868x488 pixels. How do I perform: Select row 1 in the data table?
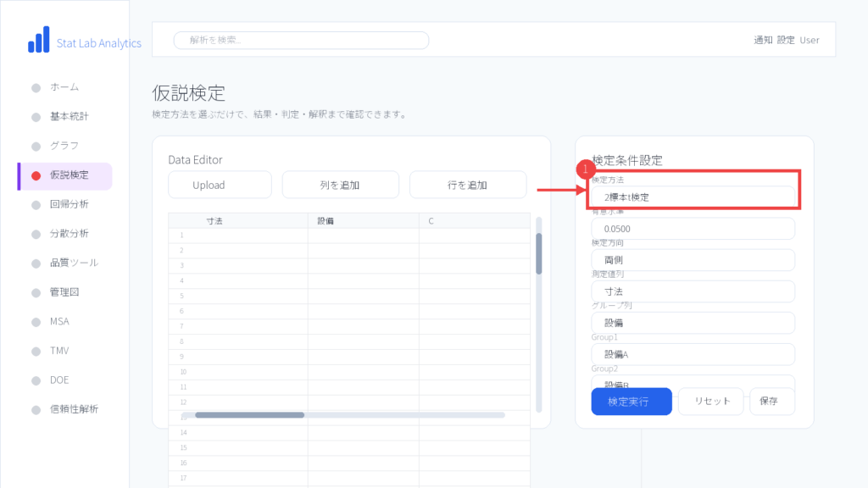[349, 236]
